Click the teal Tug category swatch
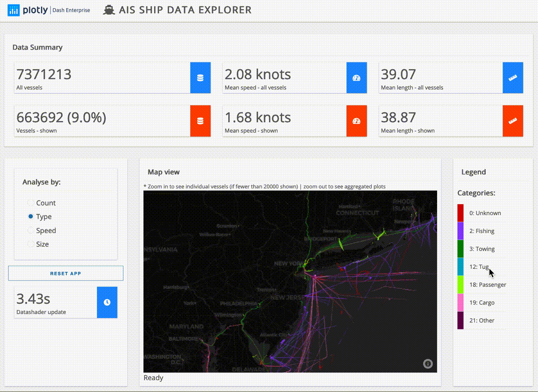 click(x=460, y=267)
